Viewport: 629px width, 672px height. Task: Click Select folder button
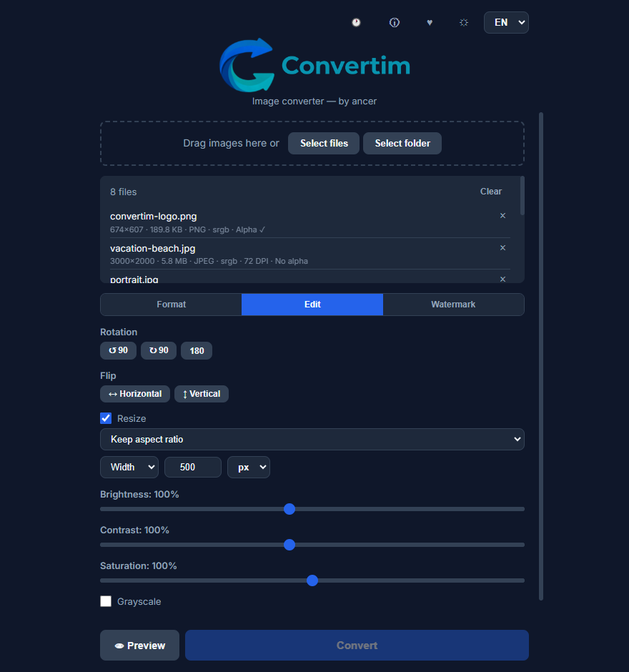coord(402,143)
